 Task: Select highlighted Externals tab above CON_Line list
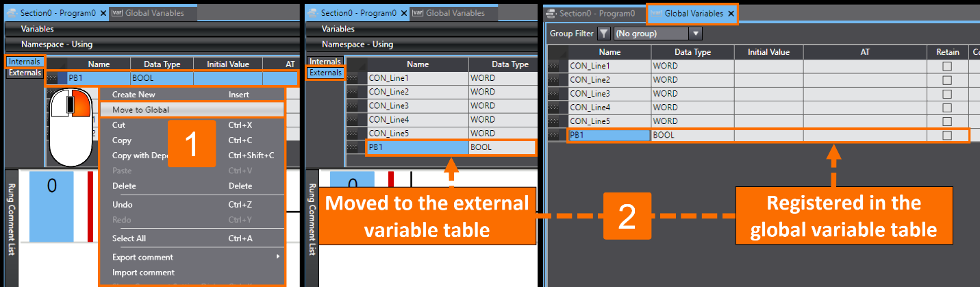click(325, 73)
